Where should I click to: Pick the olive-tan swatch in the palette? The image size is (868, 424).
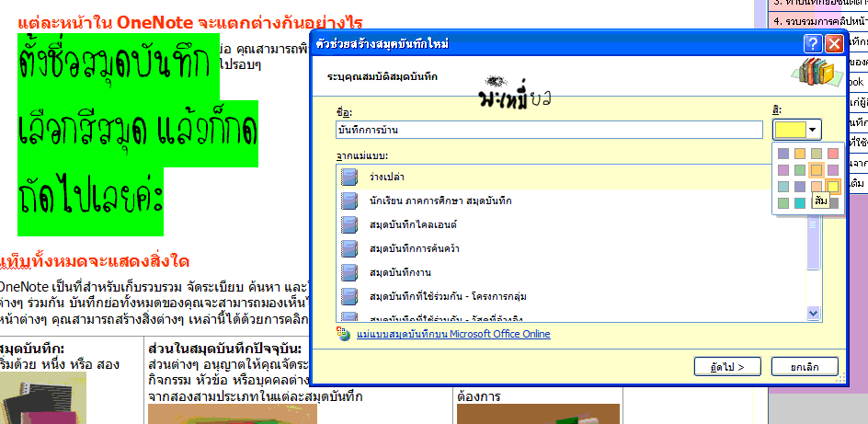(817, 154)
